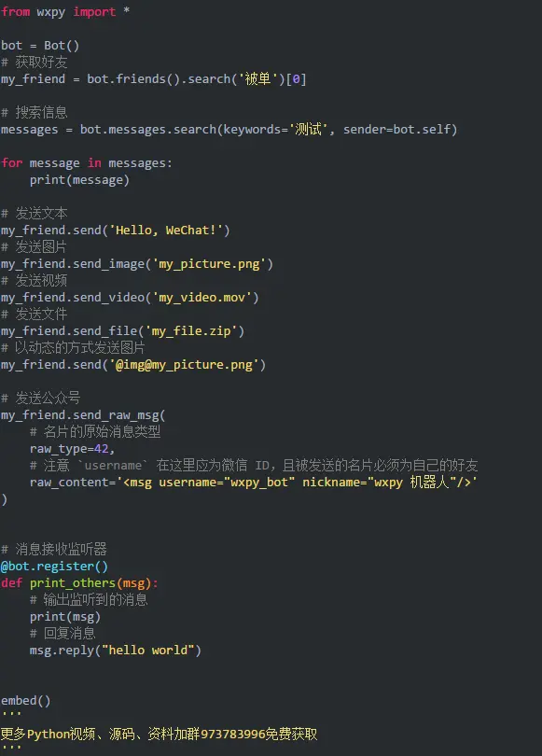Click the my_friend search assignment line
The width and height of the screenshot is (542, 756).
(154, 79)
